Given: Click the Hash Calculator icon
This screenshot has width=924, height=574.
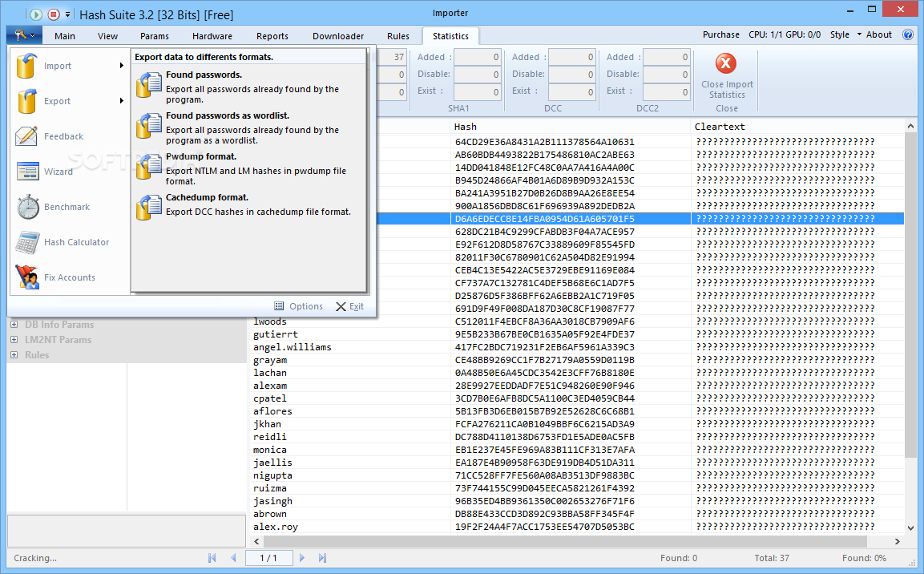Looking at the screenshot, I should [28, 242].
